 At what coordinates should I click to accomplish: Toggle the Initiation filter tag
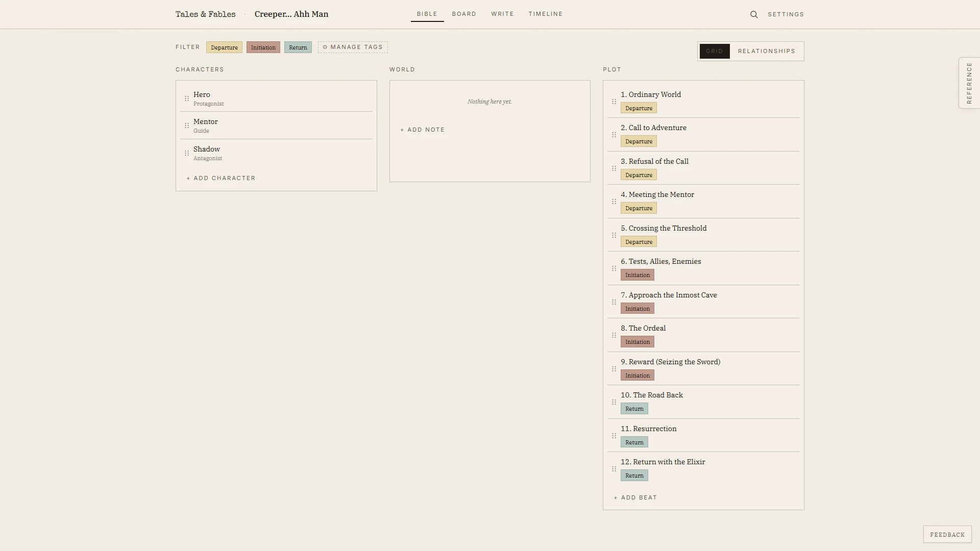[263, 47]
